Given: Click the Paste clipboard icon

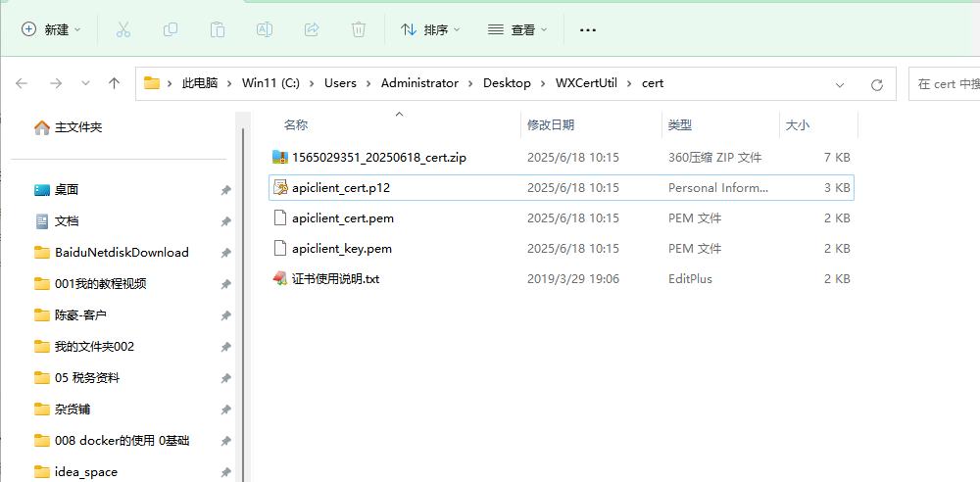Looking at the screenshot, I should tap(218, 29).
